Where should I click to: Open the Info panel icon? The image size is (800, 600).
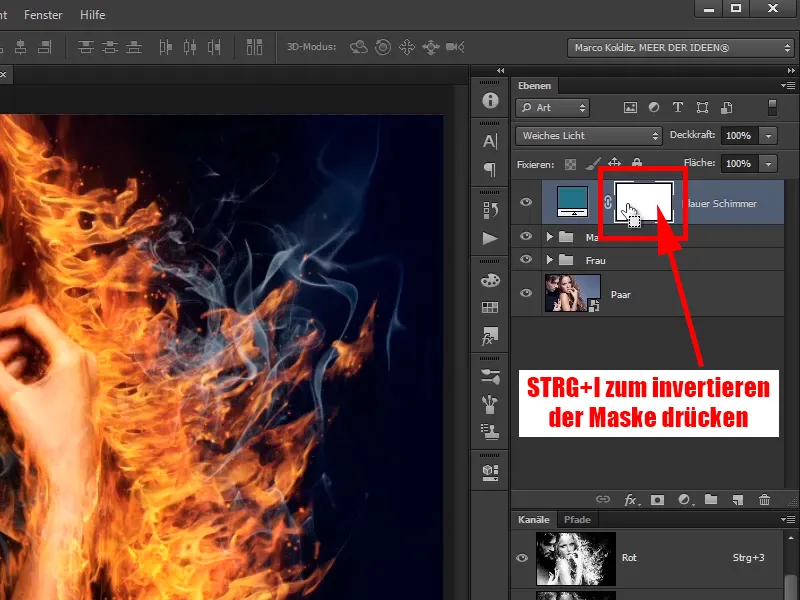(x=490, y=101)
